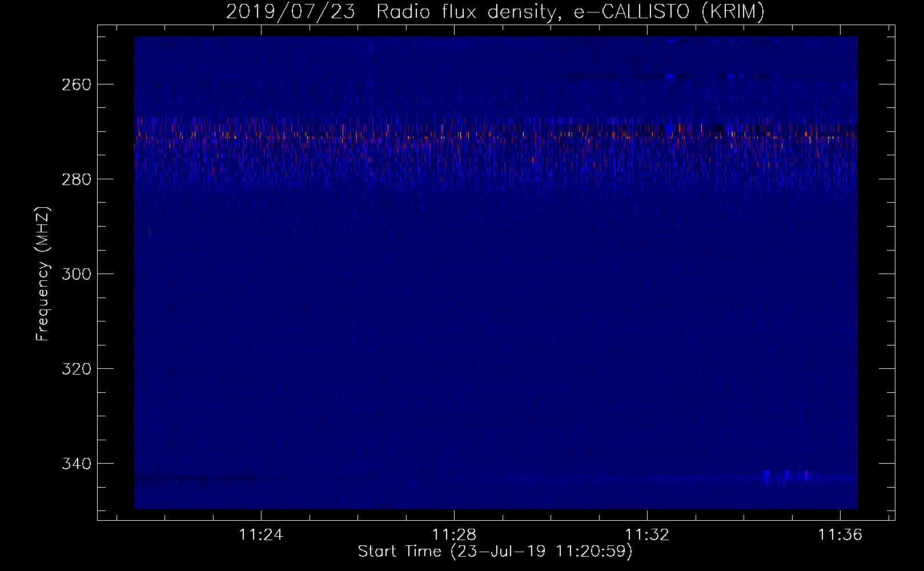Click the plot title "Radio flux density, e-CALLISTO (KRIM)"
The image size is (924, 571).
[x=571, y=12]
